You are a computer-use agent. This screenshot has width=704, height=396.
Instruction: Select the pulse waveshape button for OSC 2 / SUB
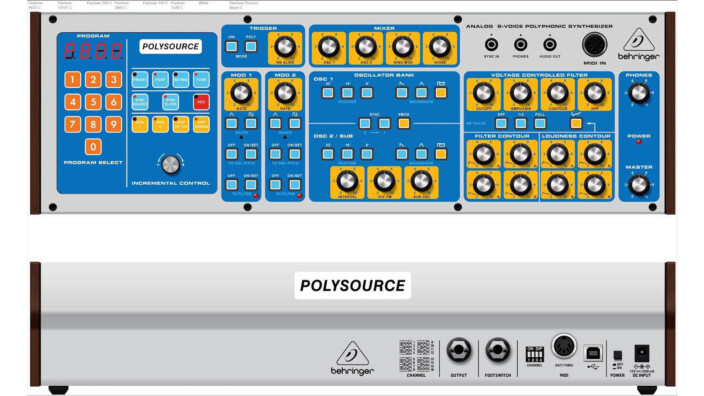click(x=441, y=154)
